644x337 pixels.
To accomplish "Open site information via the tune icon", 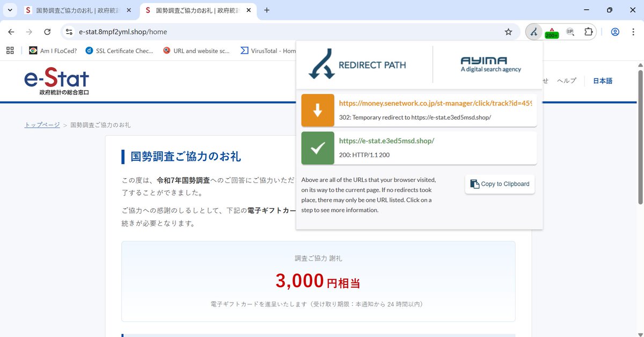I will (69, 32).
